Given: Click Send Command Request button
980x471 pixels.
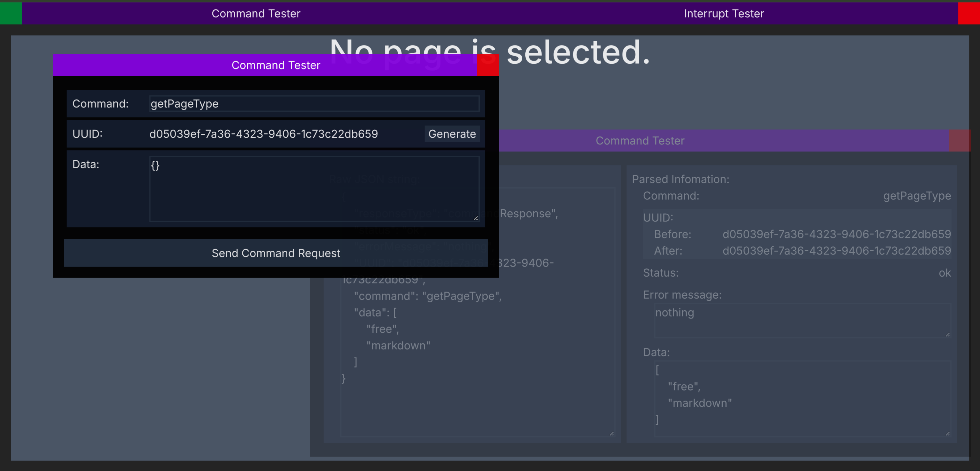Looking at the screenshot, I should (x=276, y=253).
